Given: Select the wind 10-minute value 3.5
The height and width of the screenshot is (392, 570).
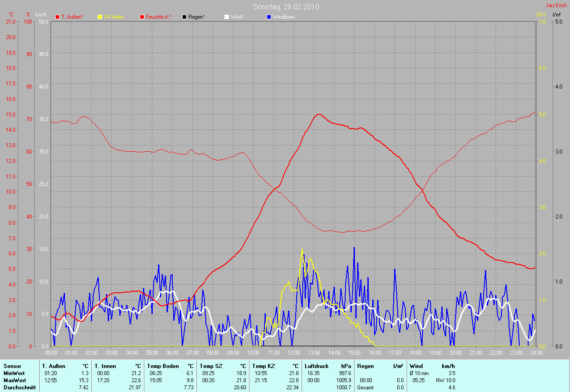Looking at the screenshot, I should click(x=451, y=373).
